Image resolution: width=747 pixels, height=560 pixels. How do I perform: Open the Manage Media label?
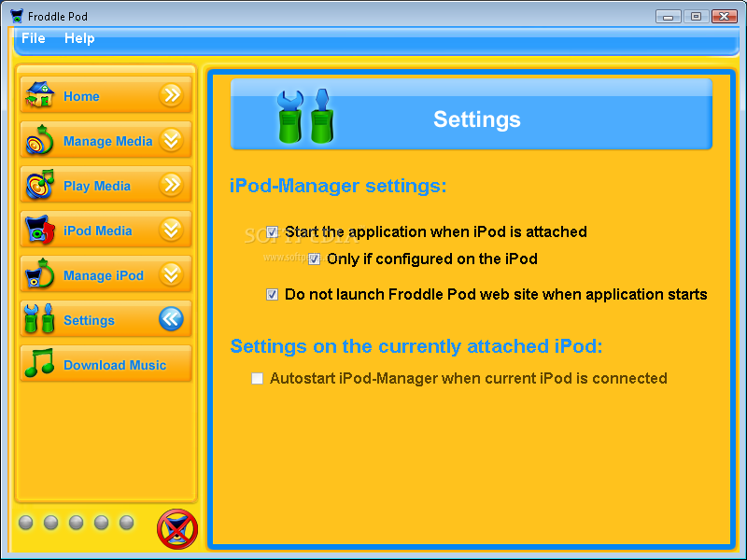tap(108, 141)
